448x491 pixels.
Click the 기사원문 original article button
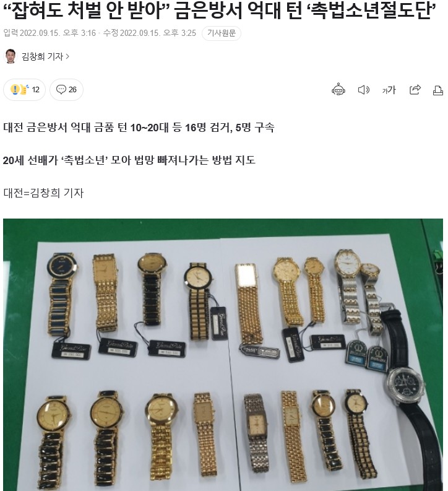(x=221, y=33)
